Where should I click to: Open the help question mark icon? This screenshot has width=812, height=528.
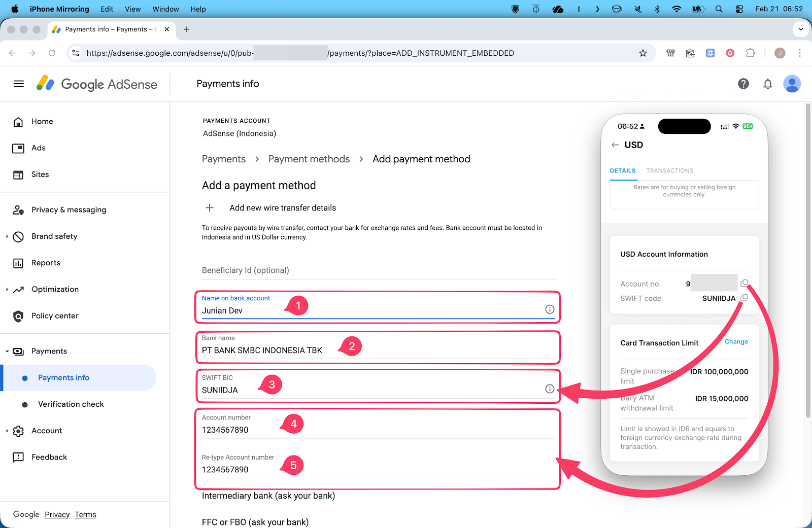(x=743, y=84)
